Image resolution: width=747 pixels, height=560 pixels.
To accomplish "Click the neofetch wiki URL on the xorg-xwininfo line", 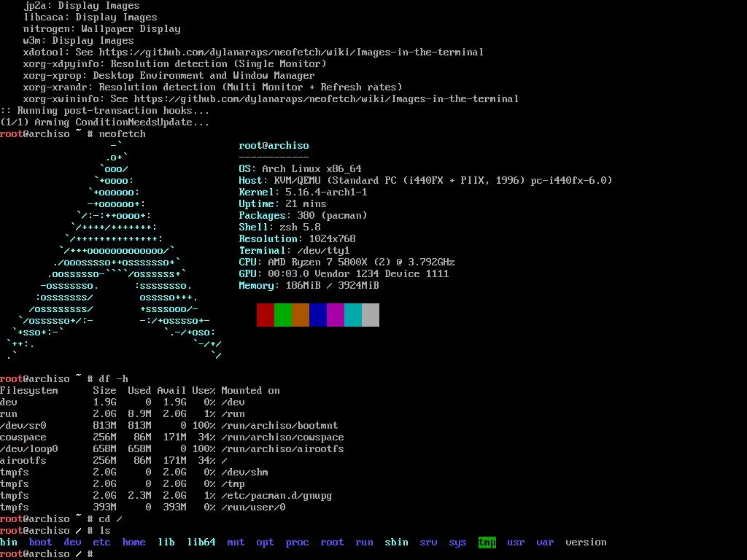I will tap(326, 99).
